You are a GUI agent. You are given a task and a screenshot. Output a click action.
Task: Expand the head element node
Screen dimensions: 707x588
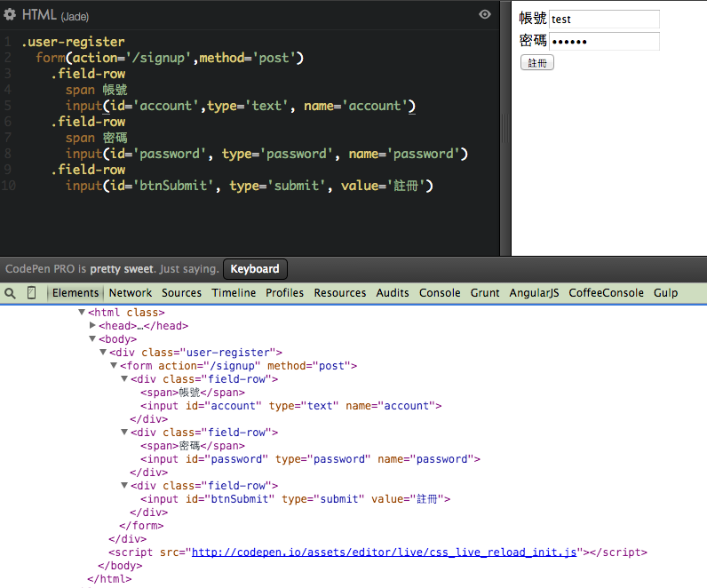point(92,326)
